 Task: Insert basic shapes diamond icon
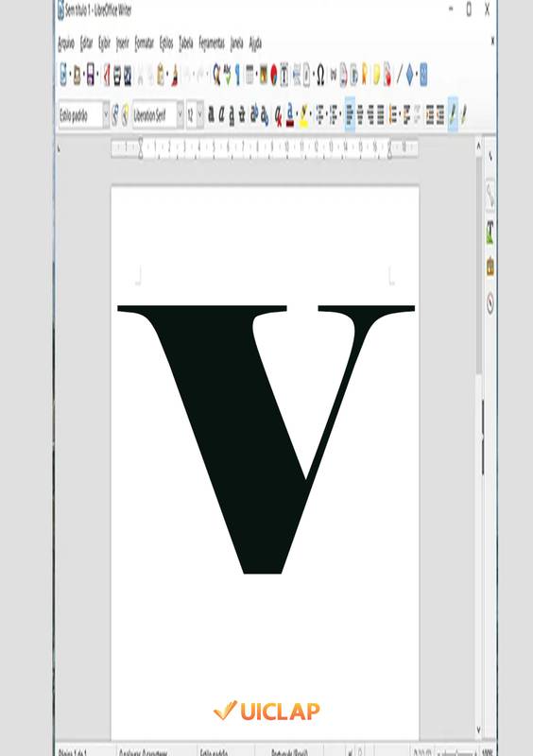tap(410, 76)
